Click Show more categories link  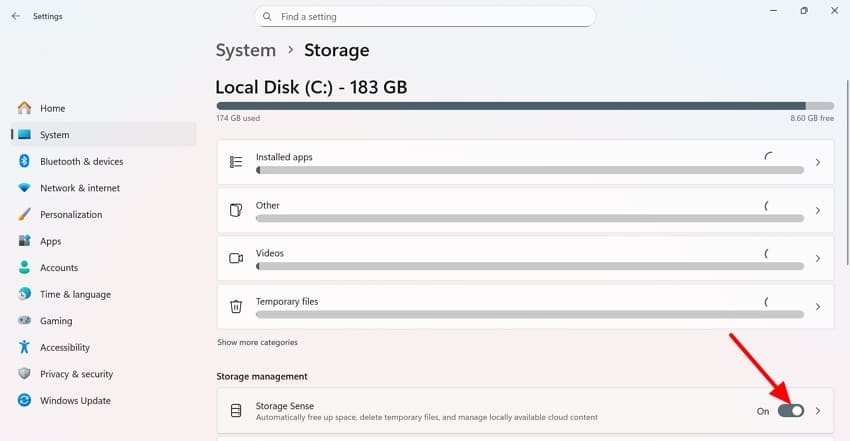point(257,342)
